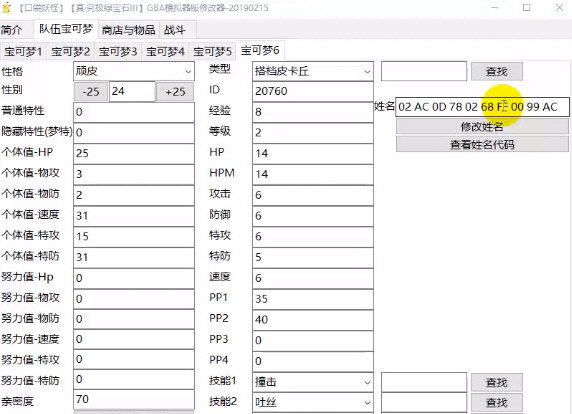Focus the 努力值-特攻 input field
Image resolution: width=572 pixels, height=414 pixels.
pos(134,360)
